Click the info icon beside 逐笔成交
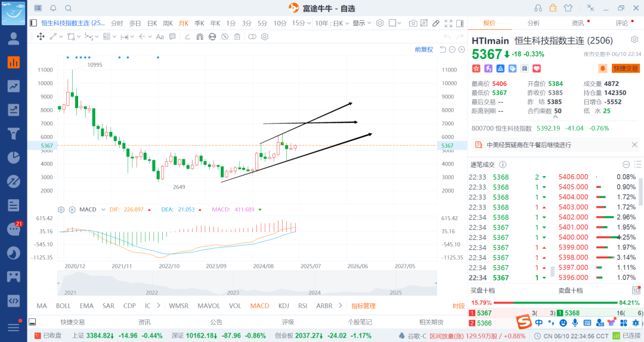The height and width of the screenshot is (342, 644). (503, 164)
